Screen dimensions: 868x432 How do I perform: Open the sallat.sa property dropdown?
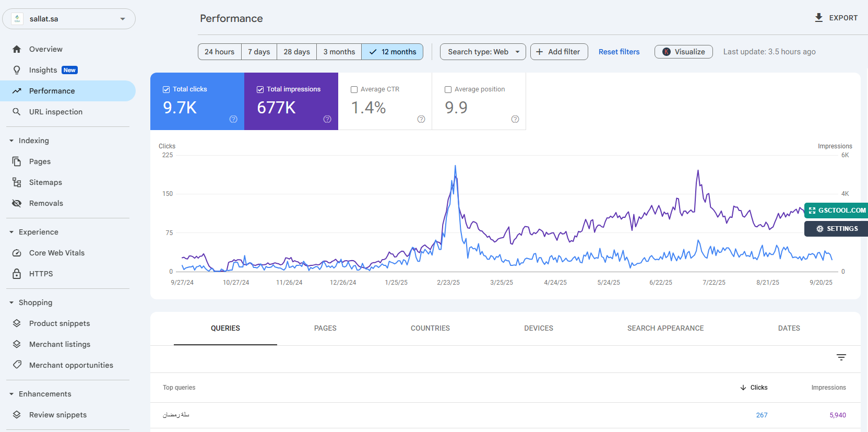pos(69,19)
